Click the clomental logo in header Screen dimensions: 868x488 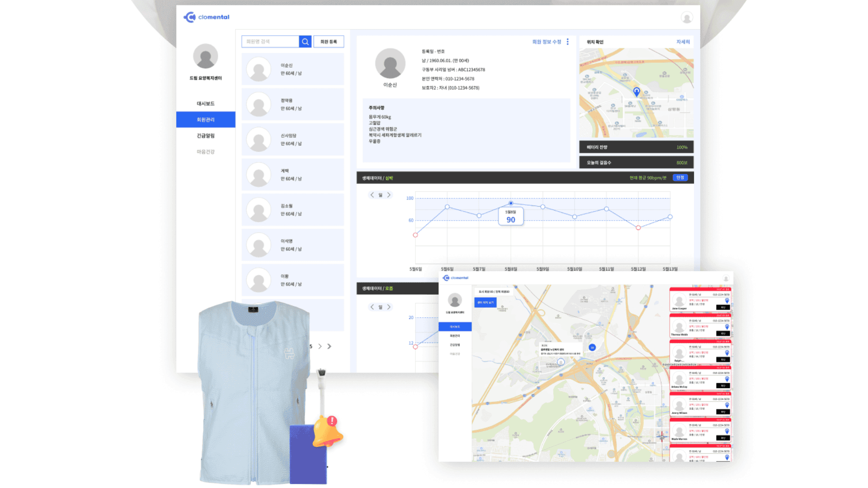207,17
